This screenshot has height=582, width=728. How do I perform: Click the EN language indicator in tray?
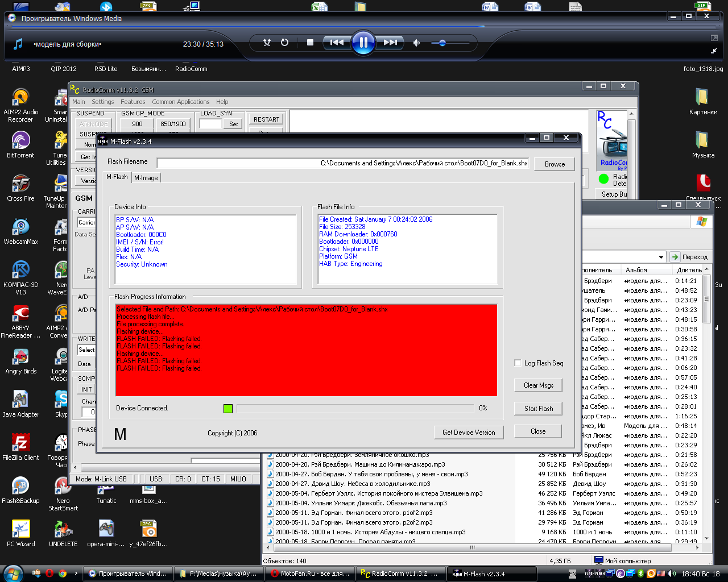coord(573,574)
